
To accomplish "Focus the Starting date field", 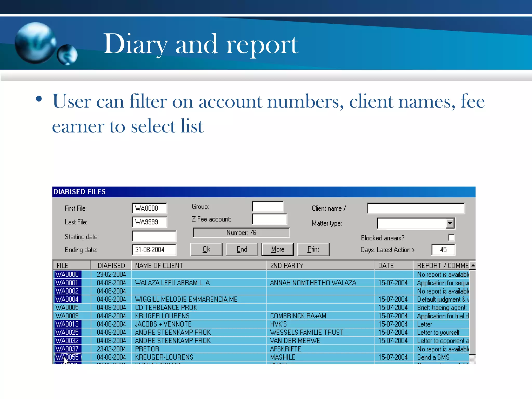I will (154, 236).
